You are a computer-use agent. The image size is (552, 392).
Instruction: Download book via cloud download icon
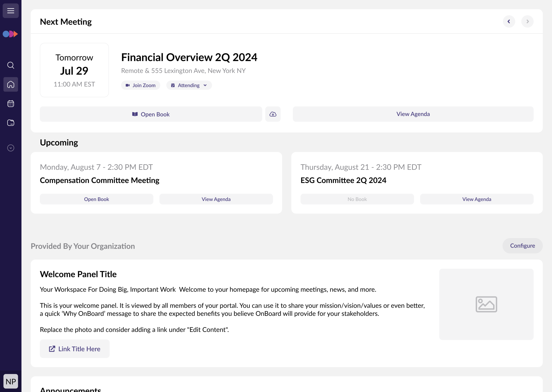[x=273, y=114]
